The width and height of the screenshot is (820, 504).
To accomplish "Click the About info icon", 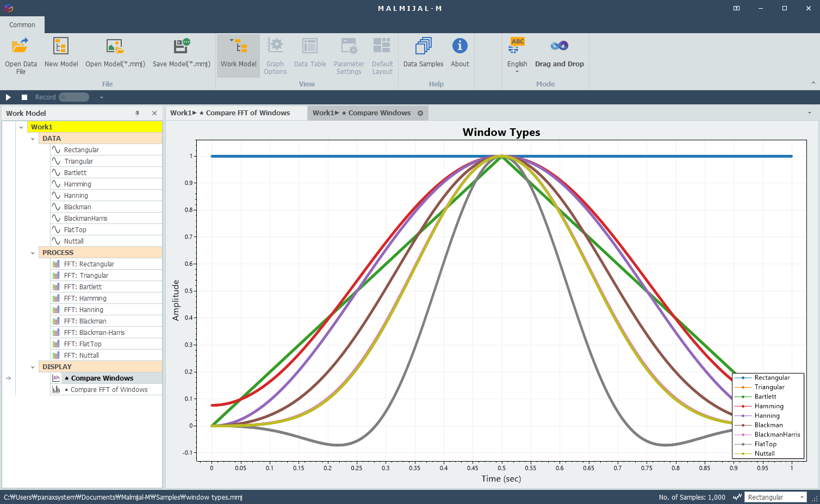I will (459, 46).
